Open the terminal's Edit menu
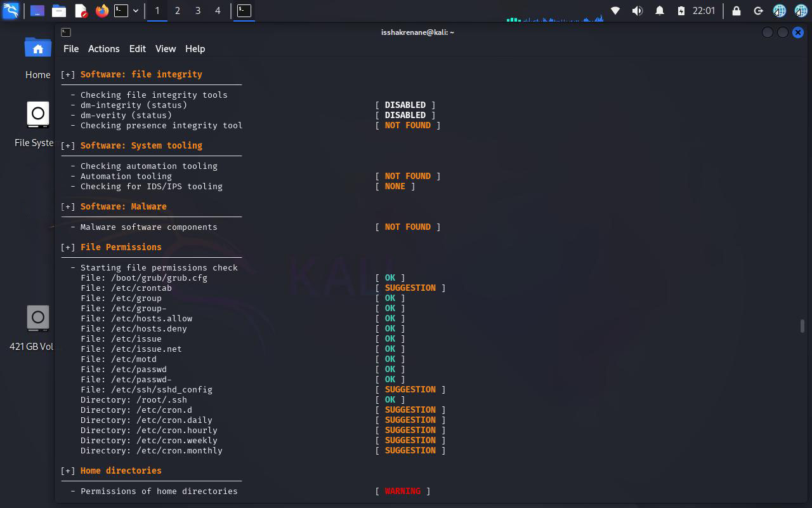Screen dimensions: 812x508 point(137,49)
